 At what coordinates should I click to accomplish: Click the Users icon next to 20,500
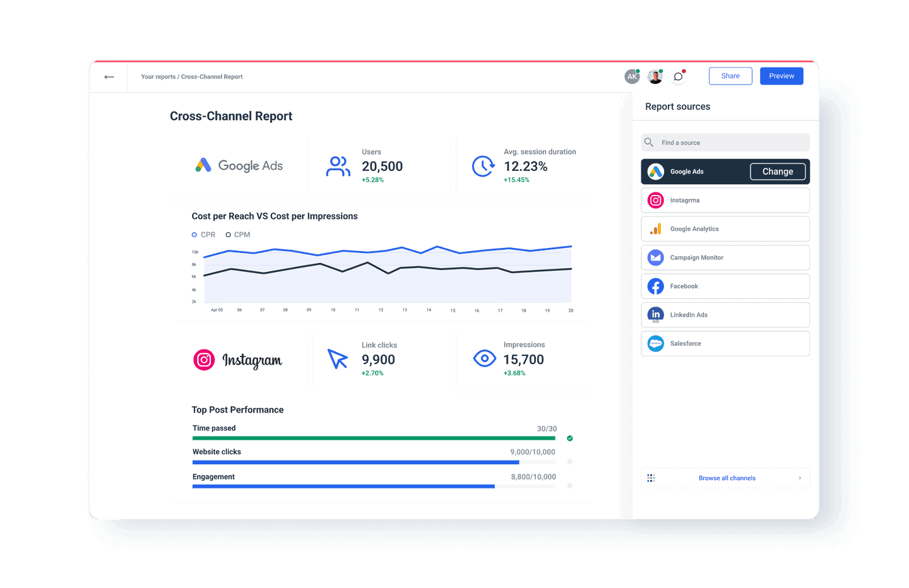coord(338,166)
